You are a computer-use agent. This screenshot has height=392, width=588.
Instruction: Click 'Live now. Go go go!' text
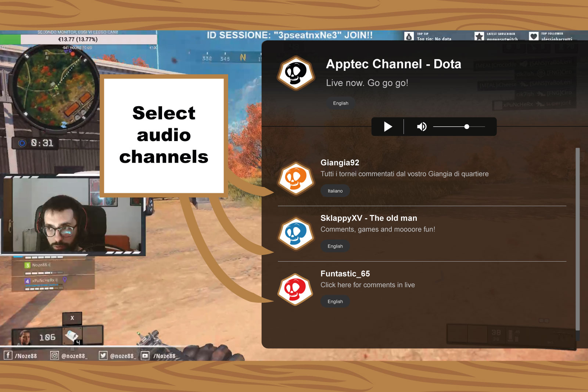click(x=367, y=83)
